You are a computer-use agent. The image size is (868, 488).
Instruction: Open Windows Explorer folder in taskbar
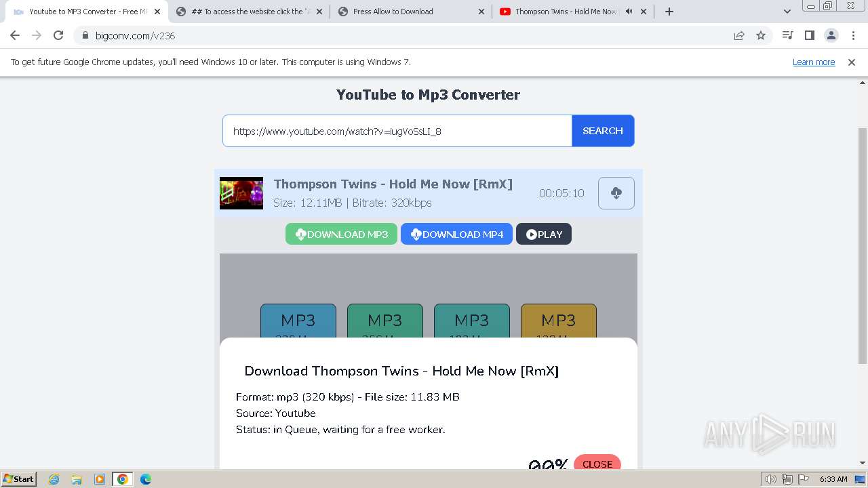coord(77,479)
